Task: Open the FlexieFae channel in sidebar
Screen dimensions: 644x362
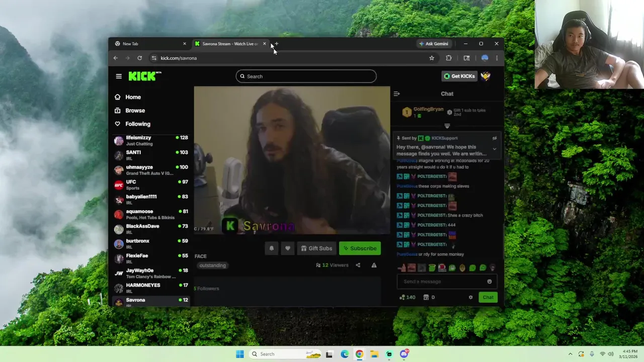Action: point(151,258)
